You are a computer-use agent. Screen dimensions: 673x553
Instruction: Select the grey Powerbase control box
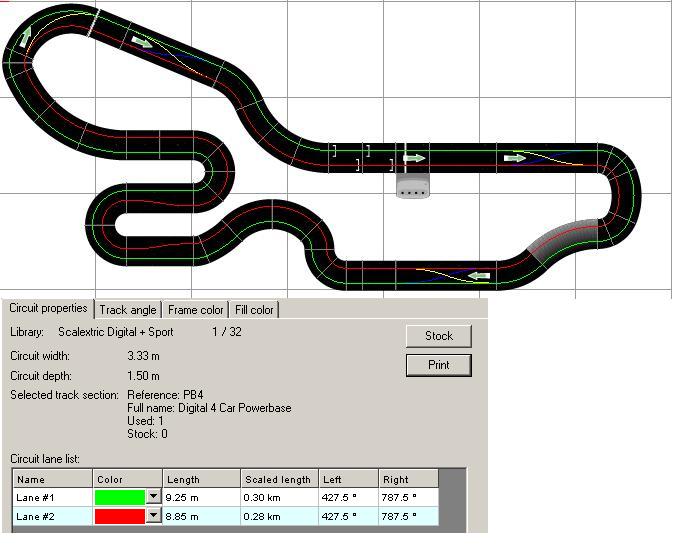coord(412,186)
